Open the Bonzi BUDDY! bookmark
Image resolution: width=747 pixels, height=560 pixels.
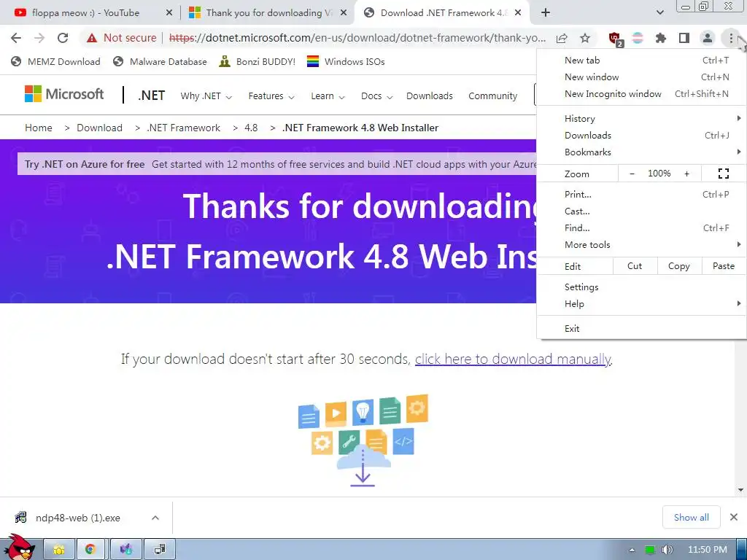point(258,61)
